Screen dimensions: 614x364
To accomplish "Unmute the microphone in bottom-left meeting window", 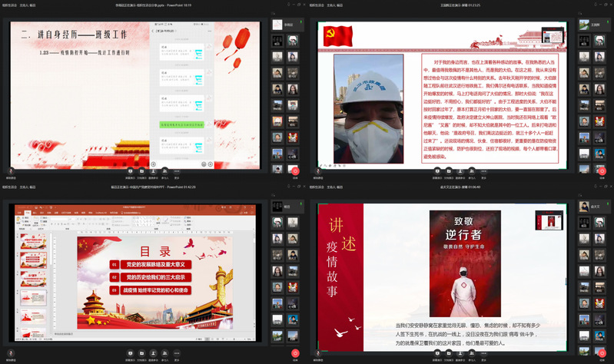I will (x=11, y=353).
